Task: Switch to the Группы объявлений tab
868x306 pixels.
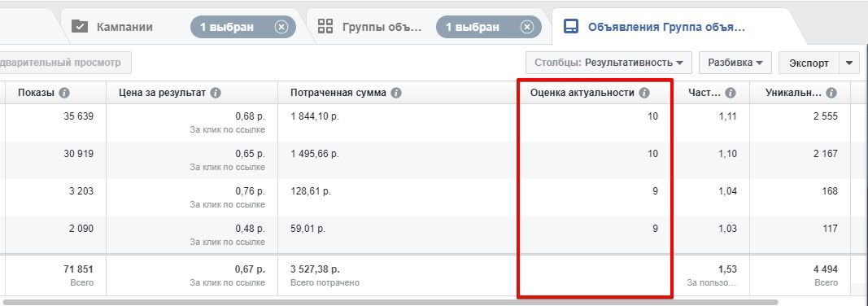Action: point(382,27)
